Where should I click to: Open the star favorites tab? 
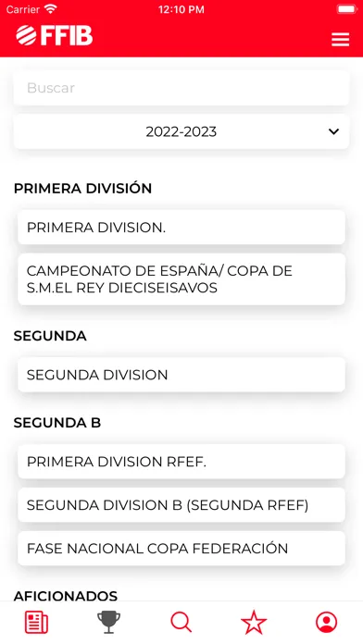[254, 622]
